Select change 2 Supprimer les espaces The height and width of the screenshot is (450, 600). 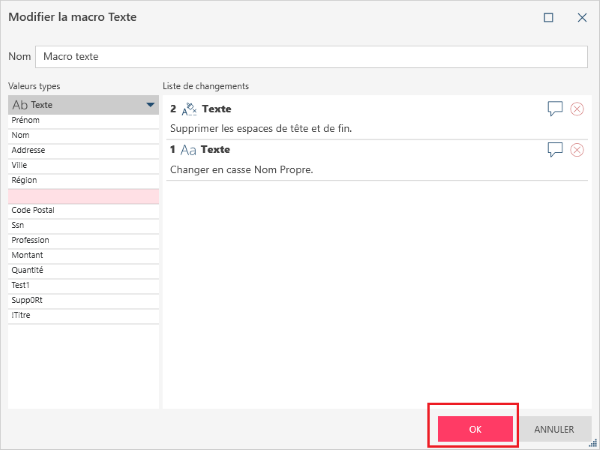tap(350, 129)
